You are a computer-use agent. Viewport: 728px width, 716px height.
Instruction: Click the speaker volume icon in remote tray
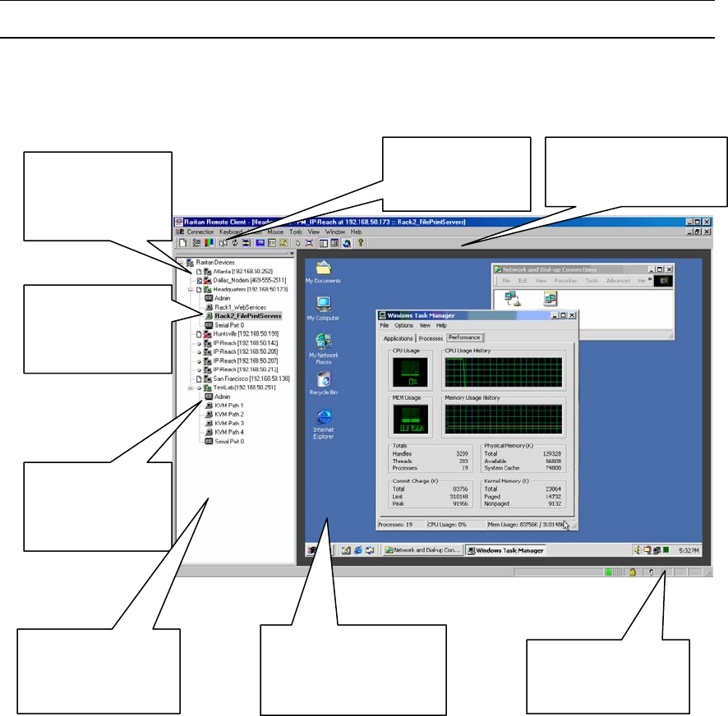click(638, 550)
